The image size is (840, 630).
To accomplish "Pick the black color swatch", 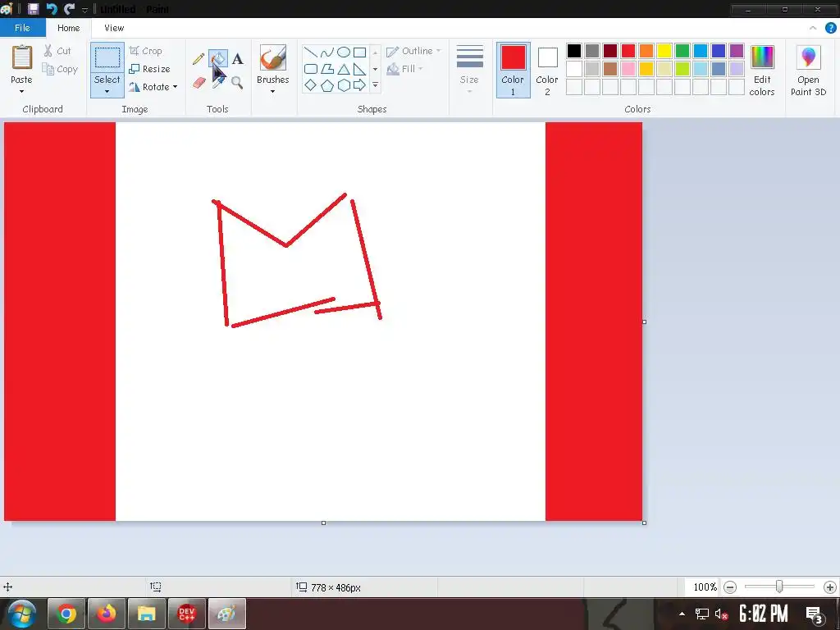I will [x=573, y=51].
